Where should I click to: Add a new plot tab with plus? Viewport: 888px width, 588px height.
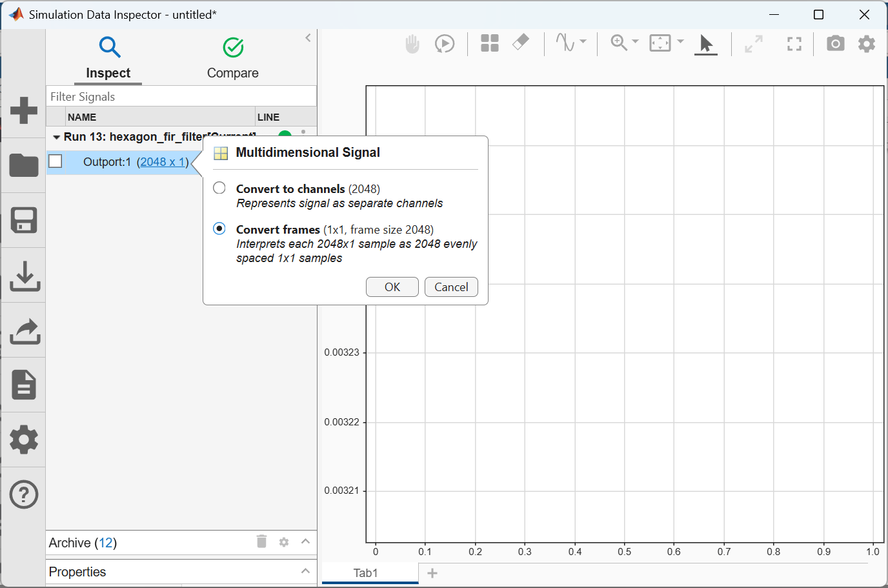point(432,573)
